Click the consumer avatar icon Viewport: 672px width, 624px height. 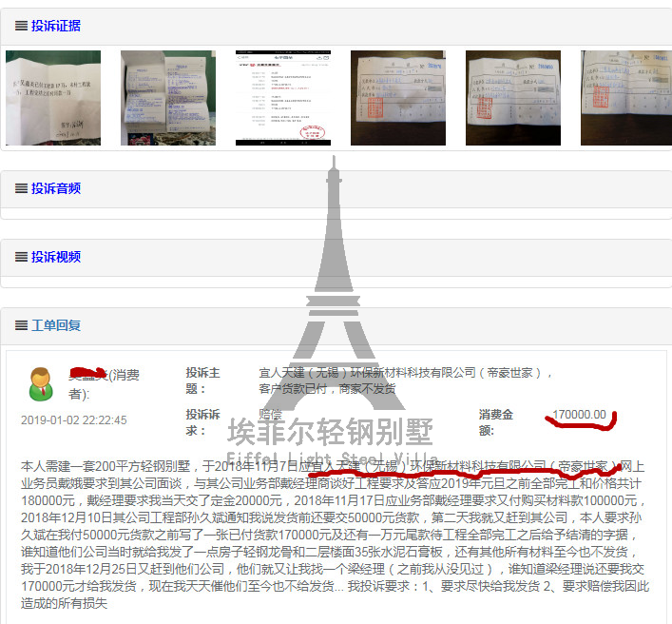click(x=41, y=383)
